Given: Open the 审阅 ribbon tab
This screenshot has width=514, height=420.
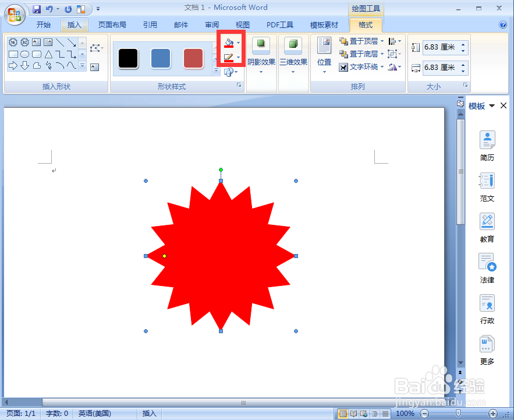Looking at the screenshot, I should pos(212,25).
